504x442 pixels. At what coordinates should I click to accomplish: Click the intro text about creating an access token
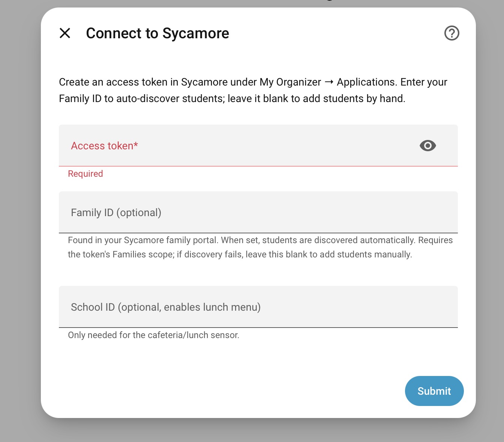[253, 90]
